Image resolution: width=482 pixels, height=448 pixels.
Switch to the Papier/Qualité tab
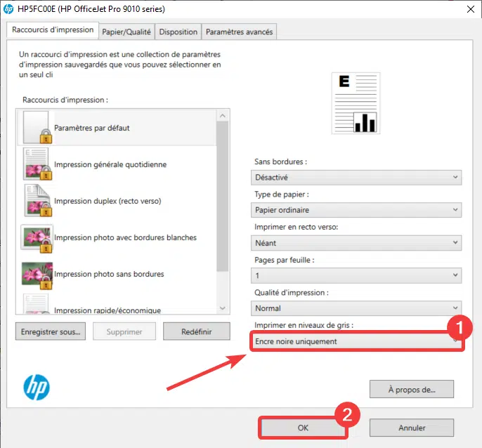(126, 32)
